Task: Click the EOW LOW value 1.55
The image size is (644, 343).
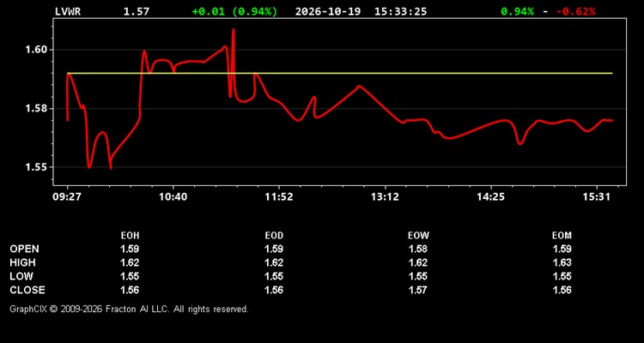Action: 418,276
